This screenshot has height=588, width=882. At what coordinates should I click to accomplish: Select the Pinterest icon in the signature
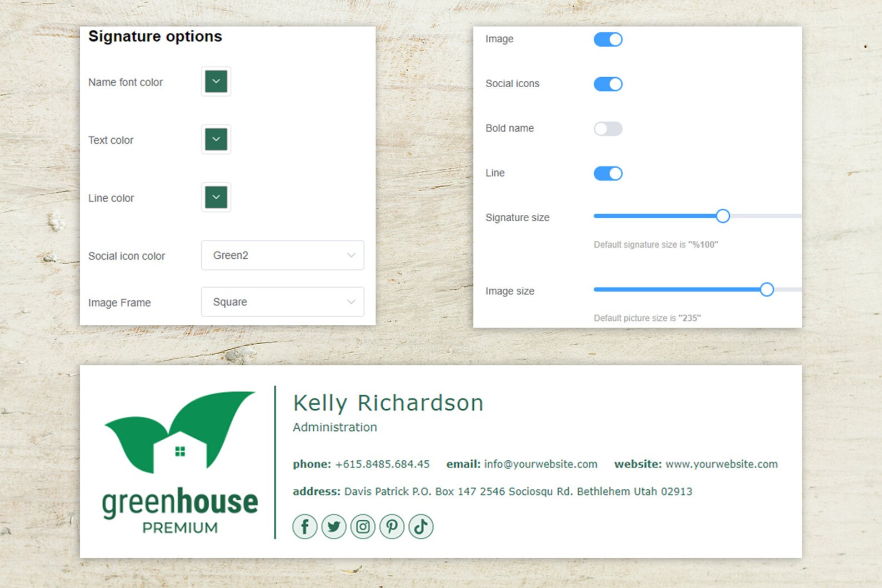pyautogui.click(x=392, y=526)
